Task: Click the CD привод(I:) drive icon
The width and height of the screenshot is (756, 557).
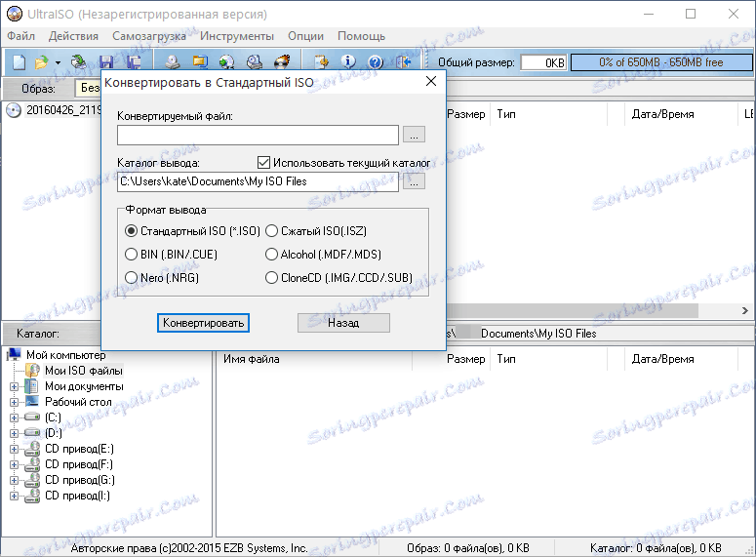Action: 32,496
